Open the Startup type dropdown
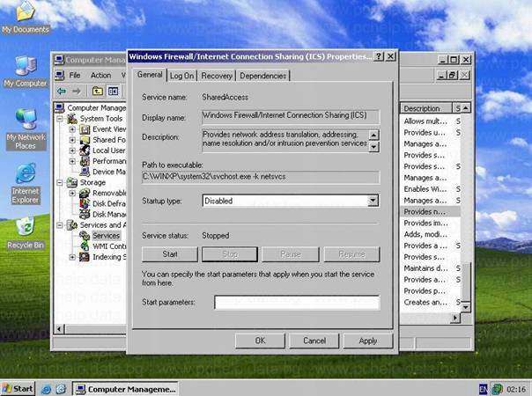 pos(373,201)
